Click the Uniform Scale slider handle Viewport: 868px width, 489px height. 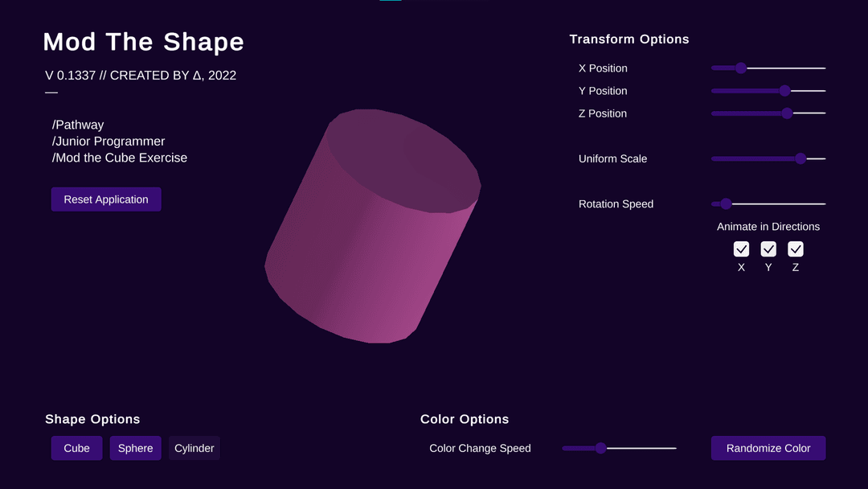pyautogui.click(x=800, y=158)
